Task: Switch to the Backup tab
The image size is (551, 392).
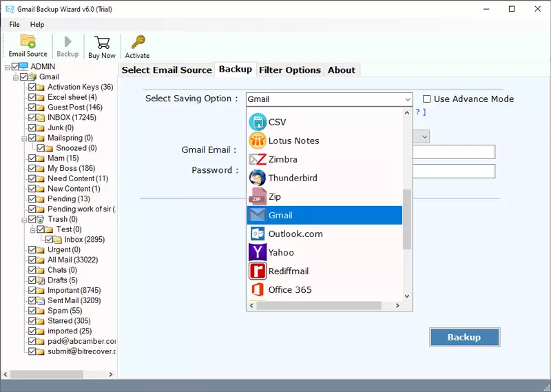Action: click(x=236, y=69)
